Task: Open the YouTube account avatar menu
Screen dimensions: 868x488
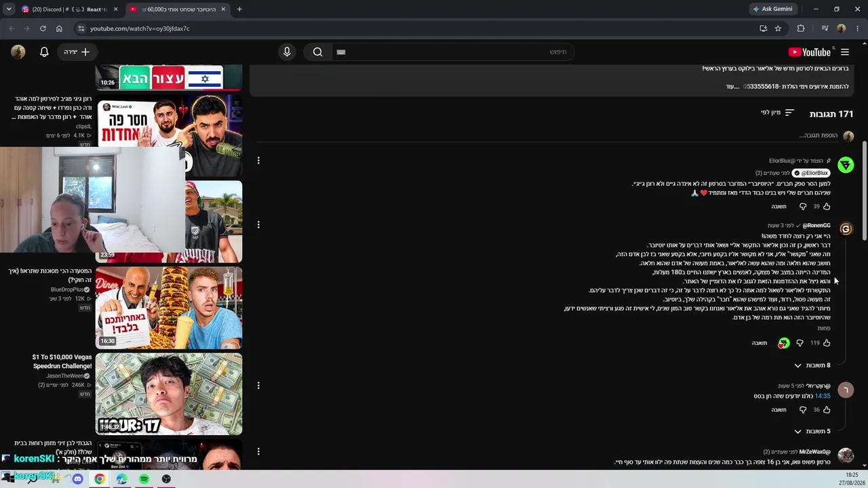Action: pyautogui.click(x=18, y=52)
